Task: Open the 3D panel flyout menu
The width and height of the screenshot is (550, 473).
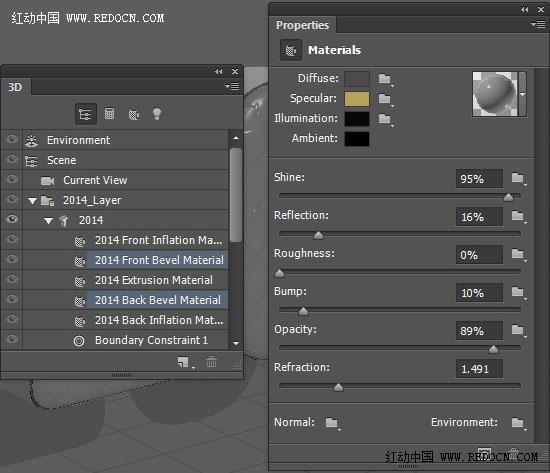Action: pyautogui.click(x=232, y=86)
